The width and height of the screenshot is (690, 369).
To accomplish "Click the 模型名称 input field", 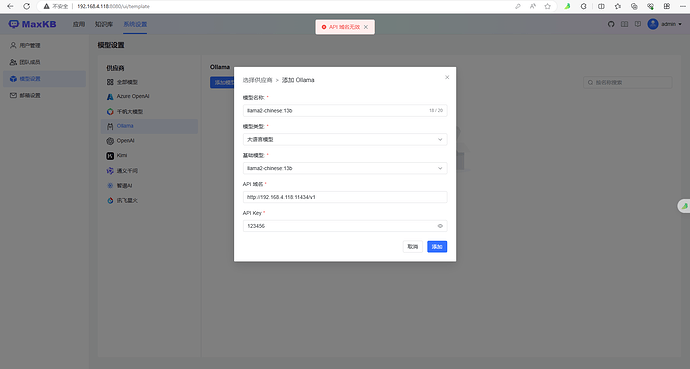I will [x=345, y=111].
